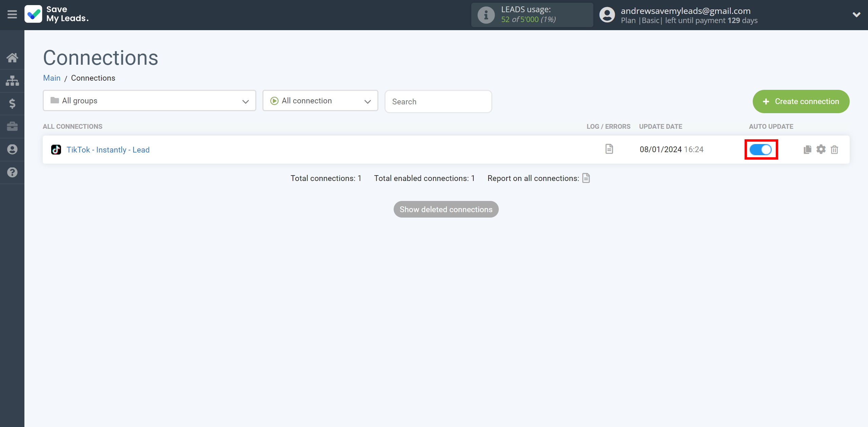Click the account profile icon

[x=607, y=15]
